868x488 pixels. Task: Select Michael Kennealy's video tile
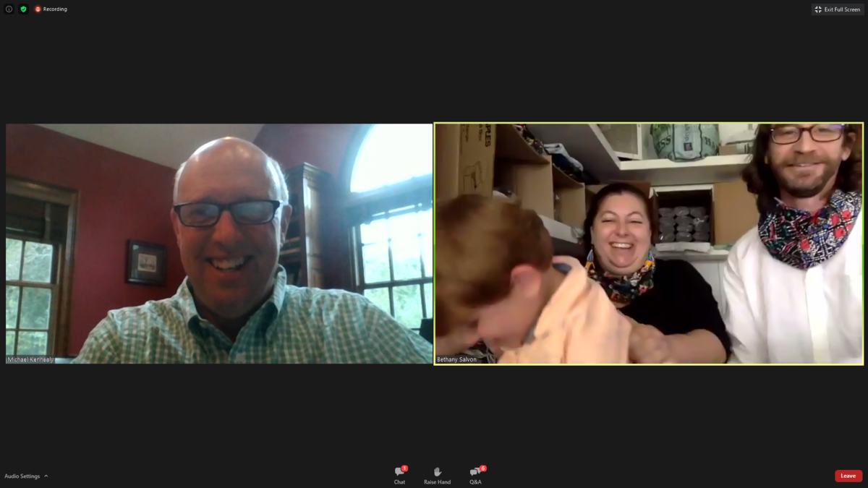[x=219, y=243]
